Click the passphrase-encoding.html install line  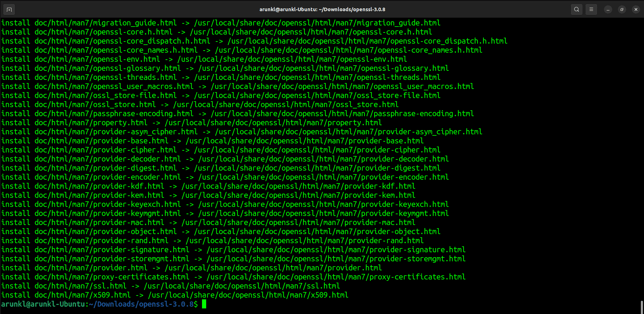(x=238, y=114)
